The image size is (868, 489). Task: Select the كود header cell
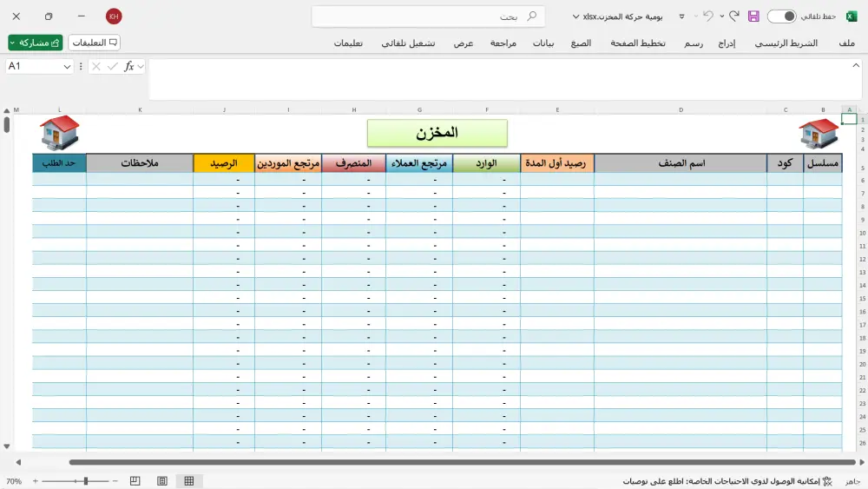[x=785, y=163]
